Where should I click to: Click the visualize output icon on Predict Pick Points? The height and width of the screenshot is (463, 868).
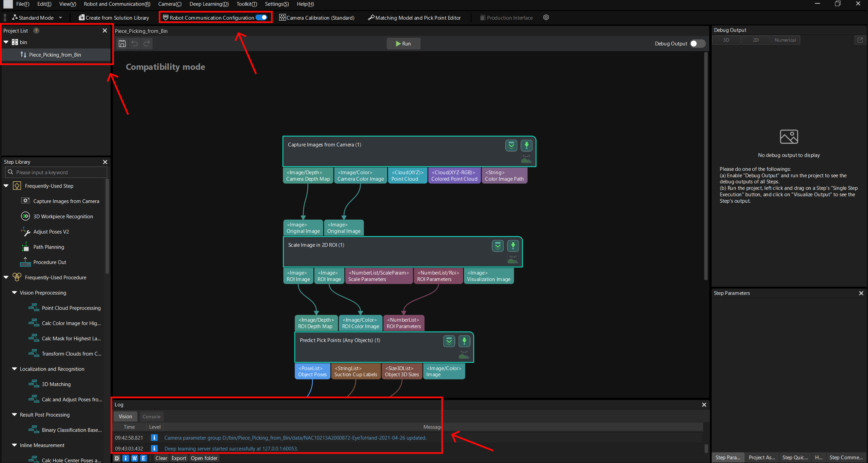point(464,354)
